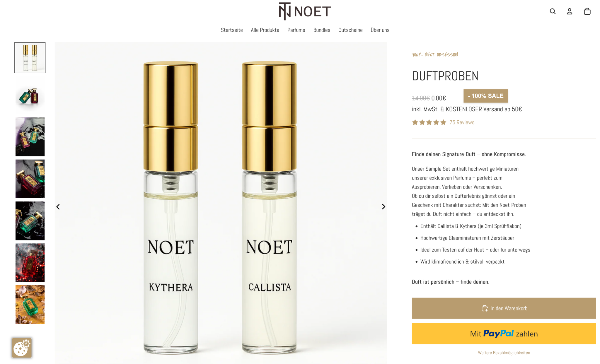
Task: Open the Parfums menu item
Action: pyautogui.click(x=296, y=30)
